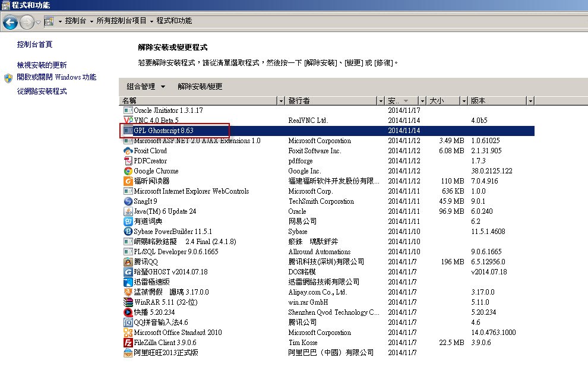
Task: Click the PDFCreator icon
Action: [128, 161]
